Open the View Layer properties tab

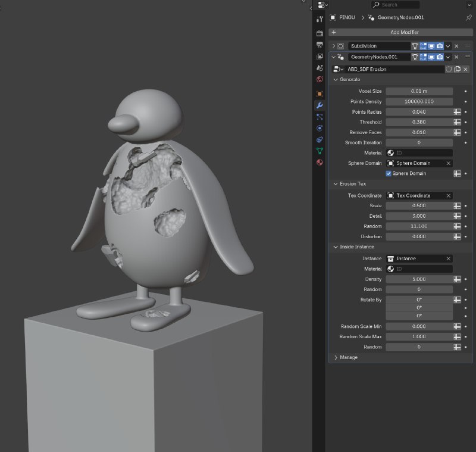320,57
